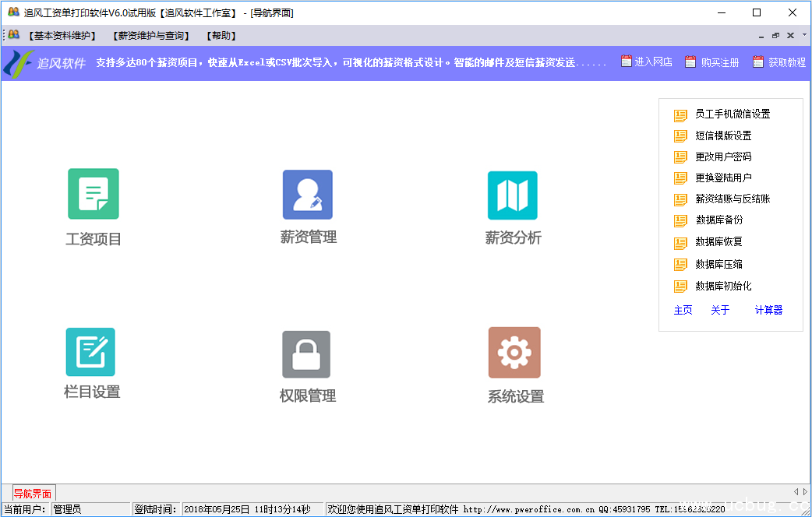The image size is (812, 517).
Task: Select 薪资结账与反结账 in side panel
Action: pyautogui.click(x=732, y=199)
